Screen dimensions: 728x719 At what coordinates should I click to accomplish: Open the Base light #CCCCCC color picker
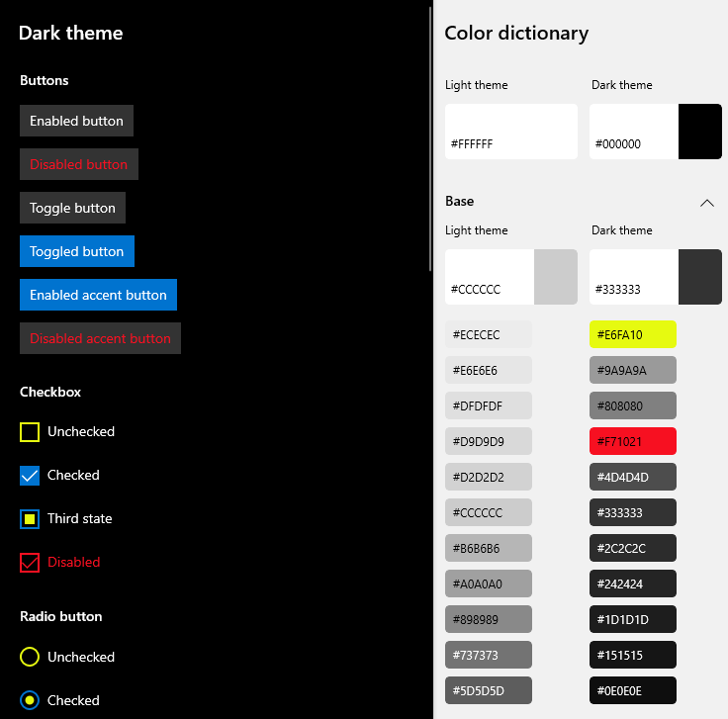click(510, 277)
